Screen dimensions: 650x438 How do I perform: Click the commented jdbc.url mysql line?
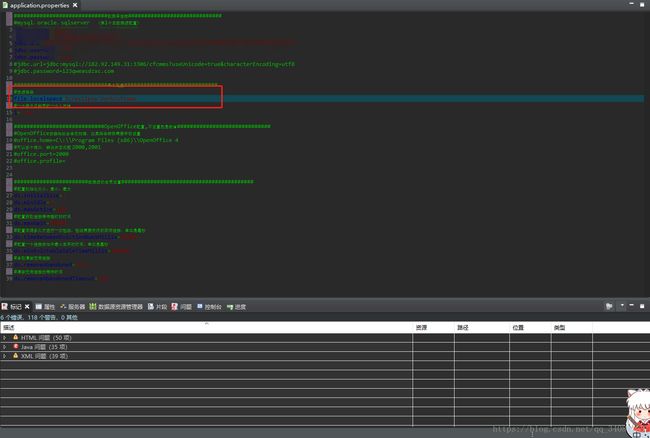coord(154,64)
